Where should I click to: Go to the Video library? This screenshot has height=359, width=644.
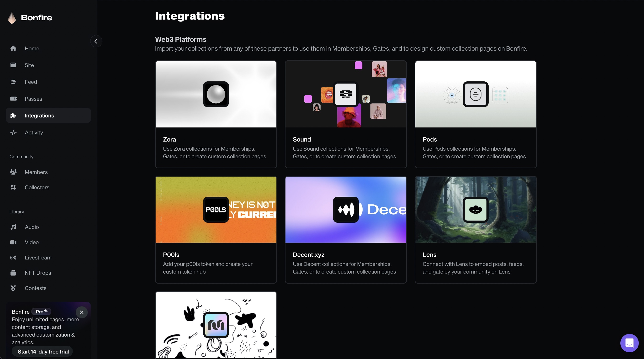click(x=48, y=242)
